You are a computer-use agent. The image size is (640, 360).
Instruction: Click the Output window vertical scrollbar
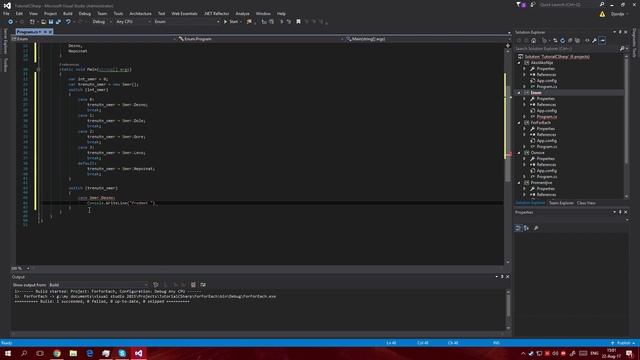[508, 310]
